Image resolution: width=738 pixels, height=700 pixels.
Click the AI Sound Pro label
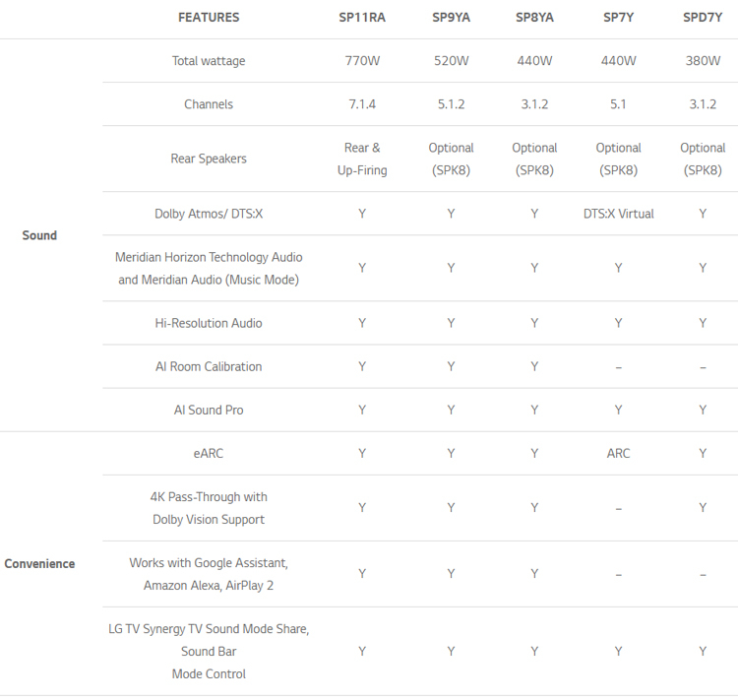[x=209, y=410]
